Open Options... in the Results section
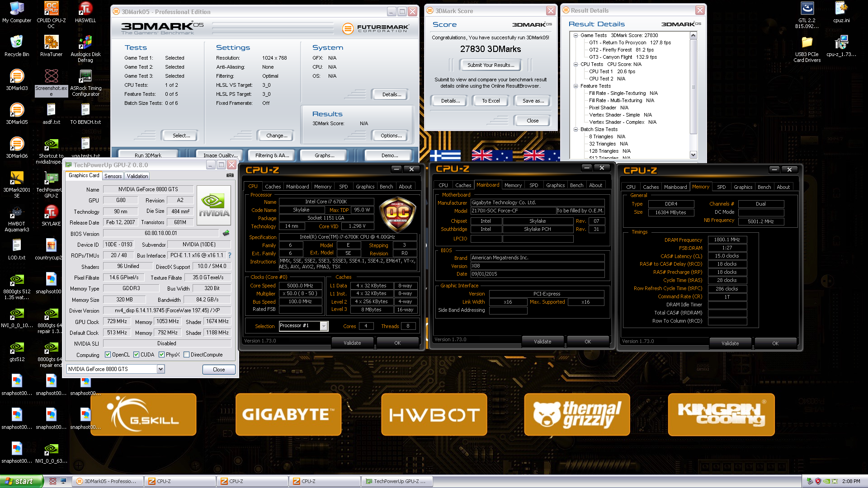The width and height of the screenshot is (868, 488). [391, 136]
